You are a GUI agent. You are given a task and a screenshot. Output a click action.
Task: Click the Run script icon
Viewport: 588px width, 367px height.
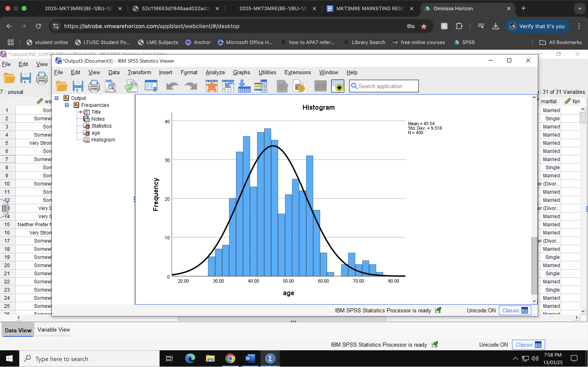tap(299, 86)
